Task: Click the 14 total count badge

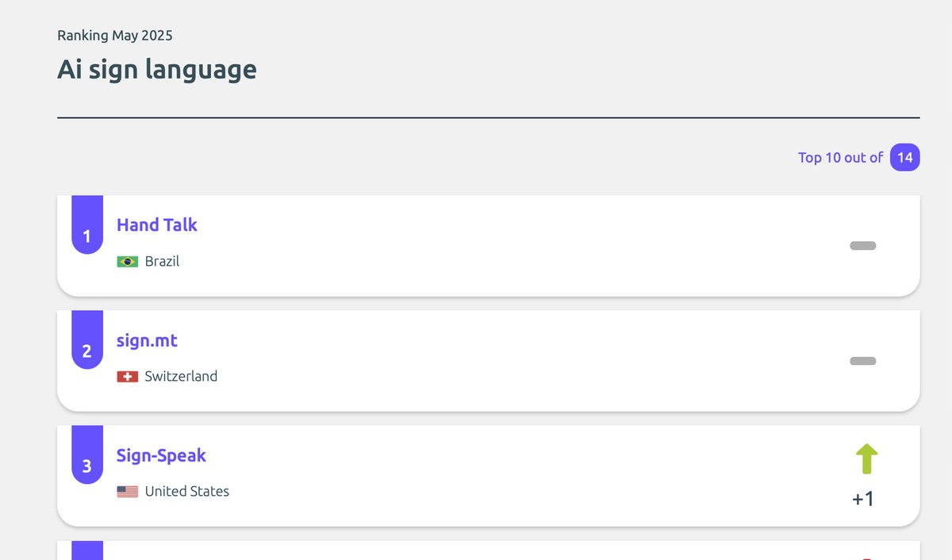Action: pos(905,157)
